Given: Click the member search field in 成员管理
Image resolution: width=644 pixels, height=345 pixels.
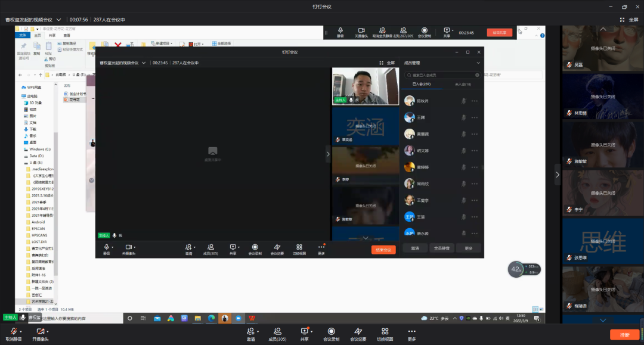Looking at the screenshot, I should (x=441, y=75).
